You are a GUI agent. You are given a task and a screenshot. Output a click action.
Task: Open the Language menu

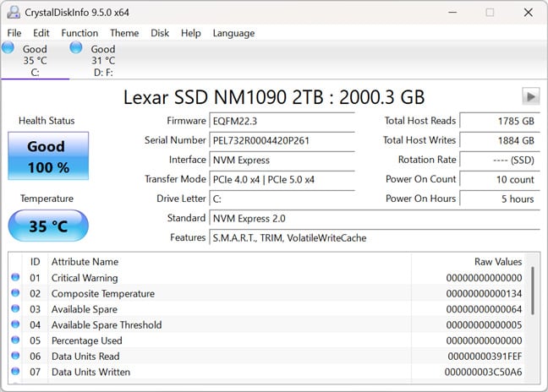tap(233, 33)
